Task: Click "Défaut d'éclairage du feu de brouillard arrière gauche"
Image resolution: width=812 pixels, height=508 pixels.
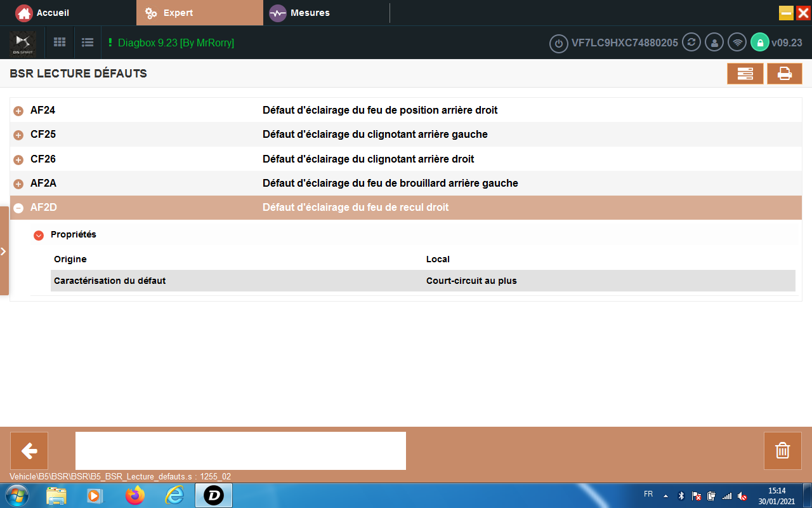Action: pyautogui.click(x=390, y=184)
